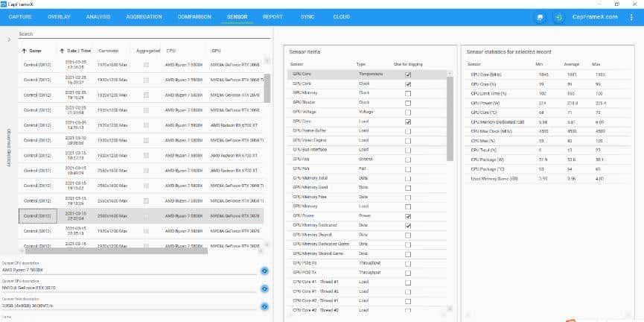Screen dimensions: 644x322
Task: Select the GPU Limit Time (%) statistics row
Action: coord(548,93)
